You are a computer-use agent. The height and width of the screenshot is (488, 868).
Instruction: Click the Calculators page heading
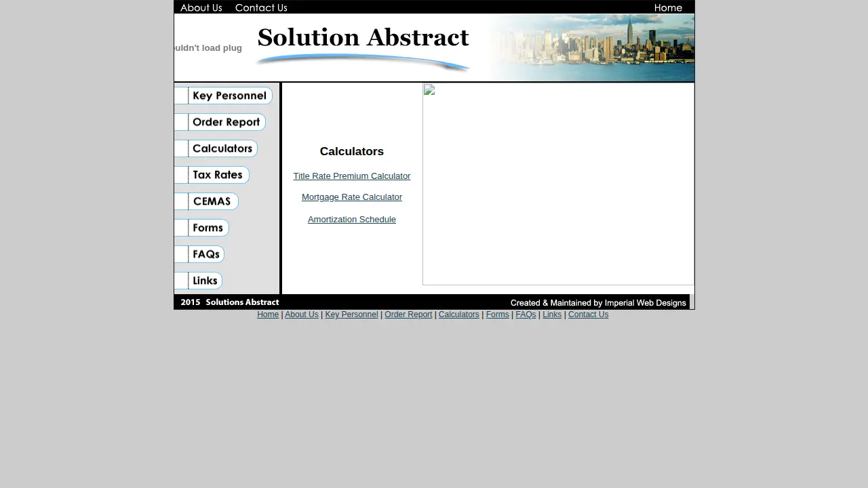[x=352, y=151]
